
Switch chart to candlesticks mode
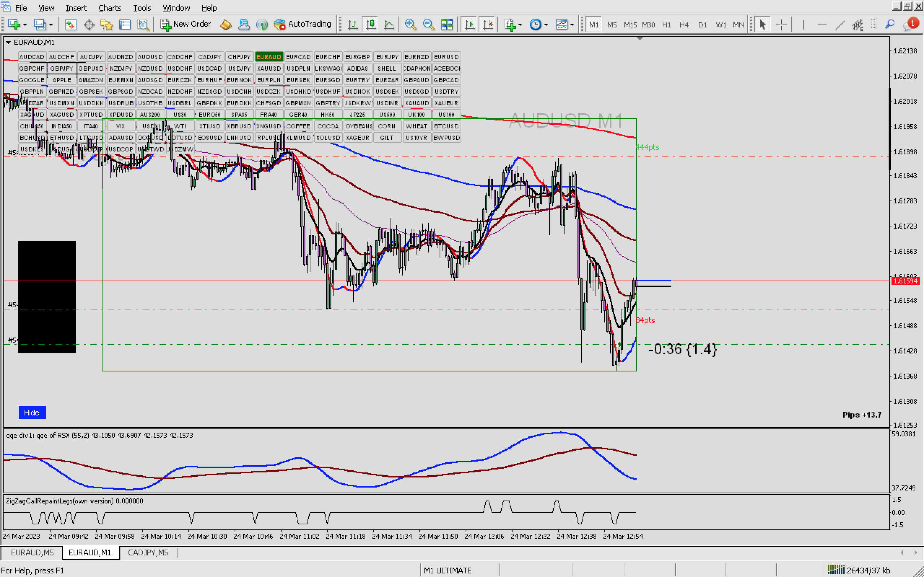coord(371,25)
